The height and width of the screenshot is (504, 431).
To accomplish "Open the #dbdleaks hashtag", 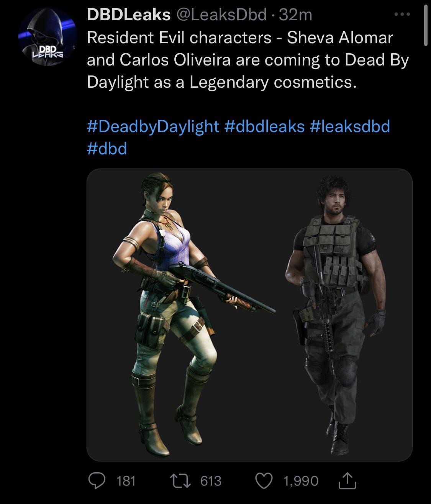I will tap(264, 126).
